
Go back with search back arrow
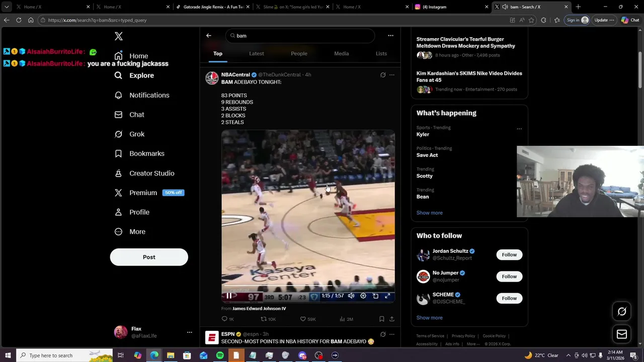209,36
